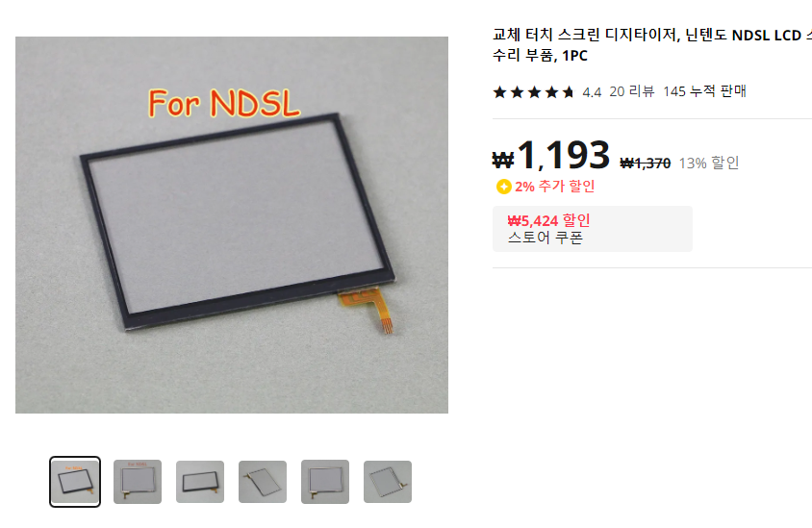This screenshot has width=812, height=528.
Task: Click the crossed-out ₩1,370 original price
Action: (x=646, y=163)
